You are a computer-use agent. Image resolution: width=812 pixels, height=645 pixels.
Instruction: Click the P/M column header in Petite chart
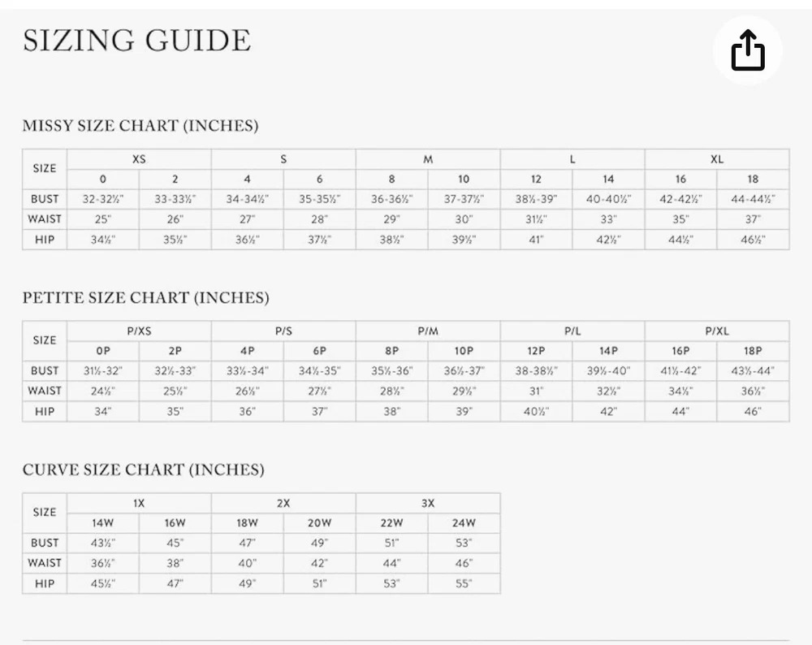[x=428, y=331]
